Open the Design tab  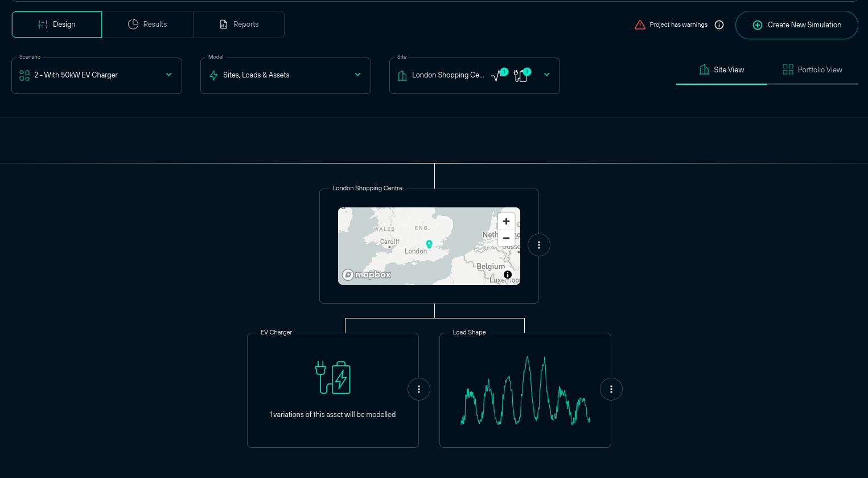coord(57,24)
